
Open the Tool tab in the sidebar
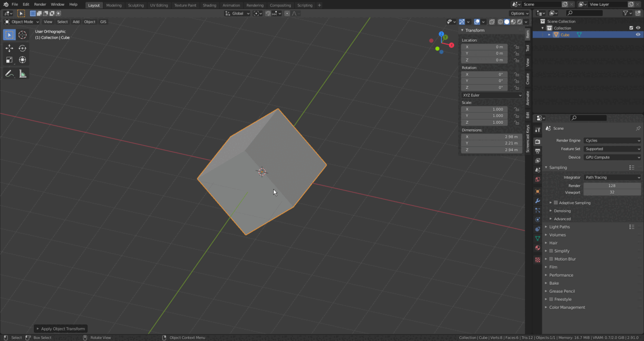coord(528,48)
